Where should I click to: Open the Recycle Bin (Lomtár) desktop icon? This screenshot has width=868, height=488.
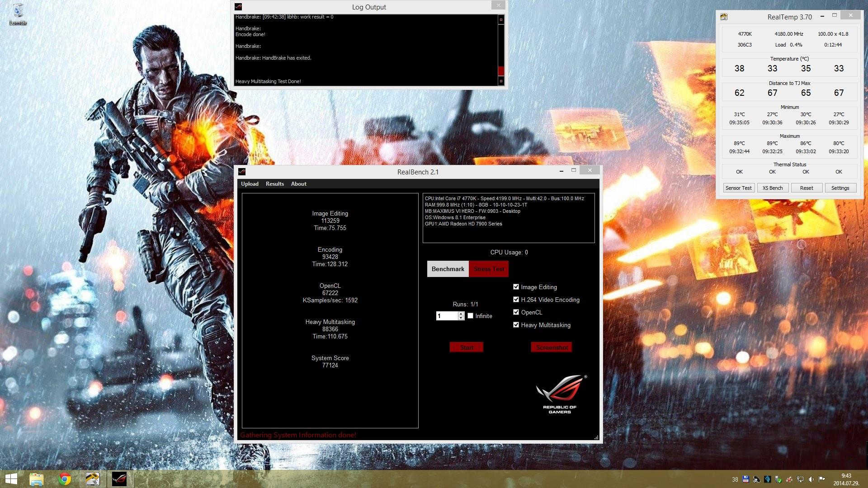tap(18, 14)
